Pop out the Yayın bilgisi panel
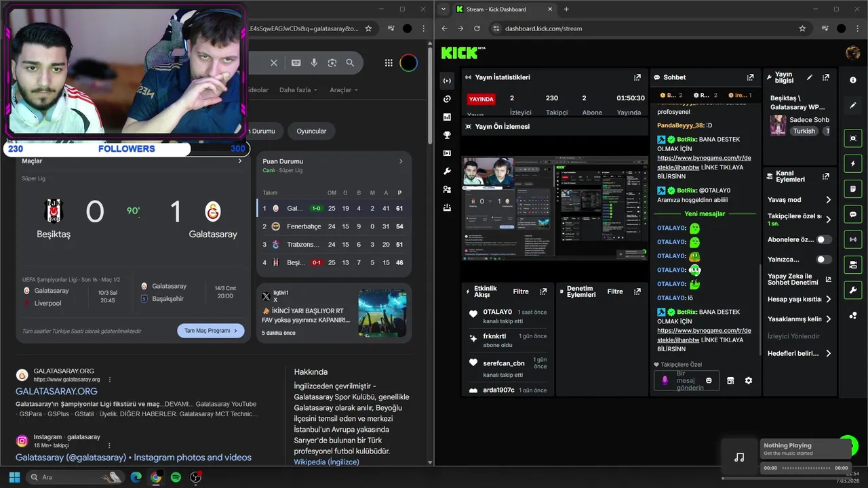This screenshot has height=488, width=868. tap(825, 77)
